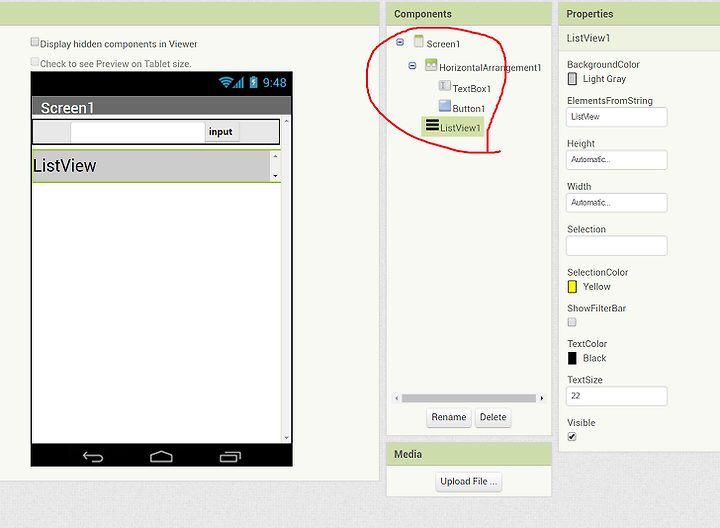Tap the phone Home navigation icon
This screenshot has width=720, height=528.
(x=161, y=456)
